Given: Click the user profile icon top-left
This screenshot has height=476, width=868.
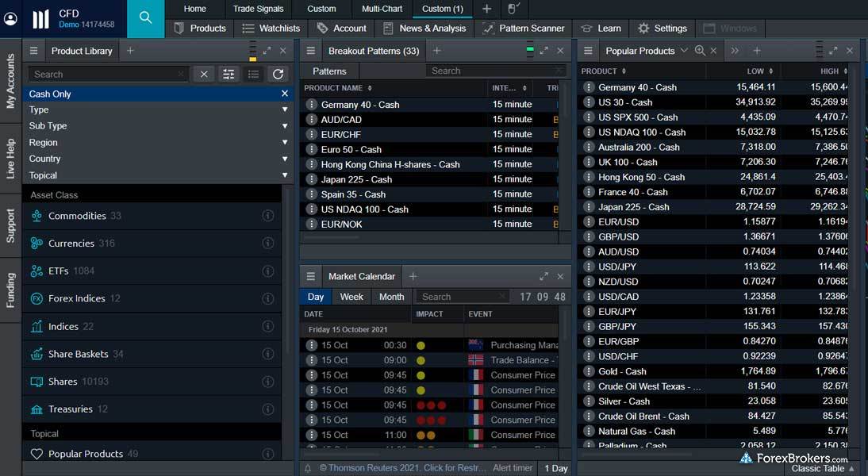Looking at the screenshot, I should pyautogui.click(x=10, y=18).
